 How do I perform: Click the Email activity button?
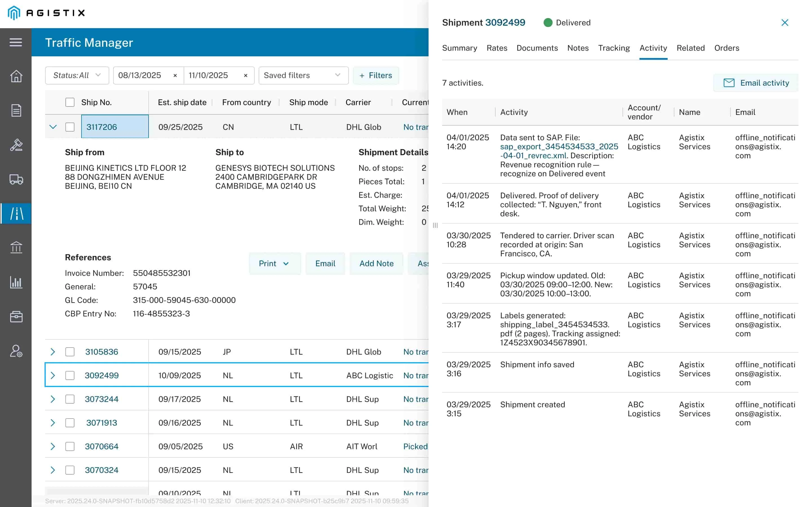coord(756,83)
